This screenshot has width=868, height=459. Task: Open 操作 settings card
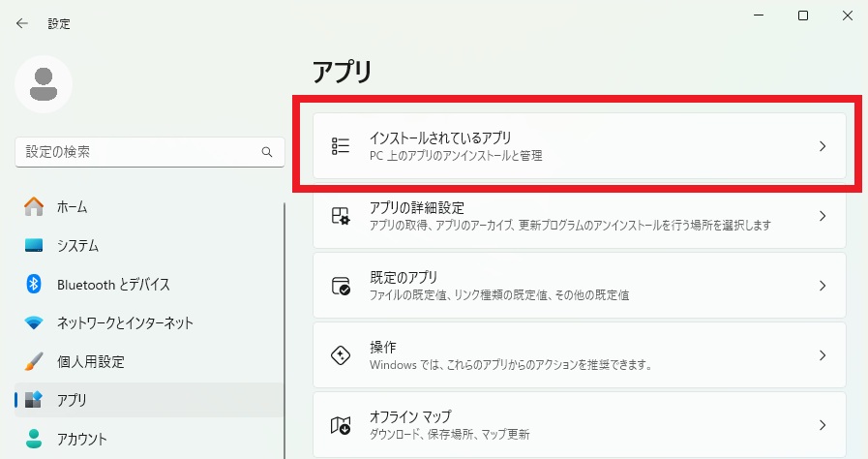579,355
